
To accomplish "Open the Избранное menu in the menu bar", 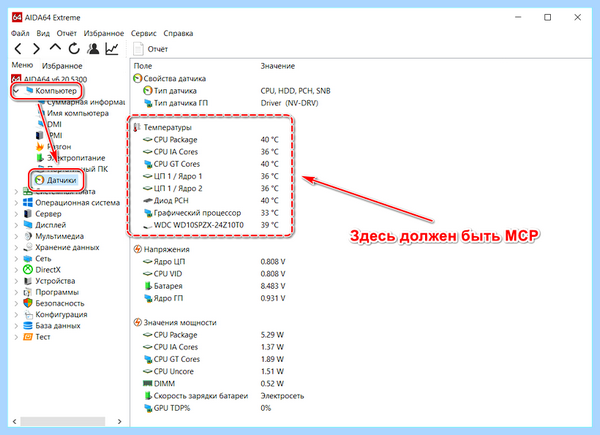I will tap(104, 33).
